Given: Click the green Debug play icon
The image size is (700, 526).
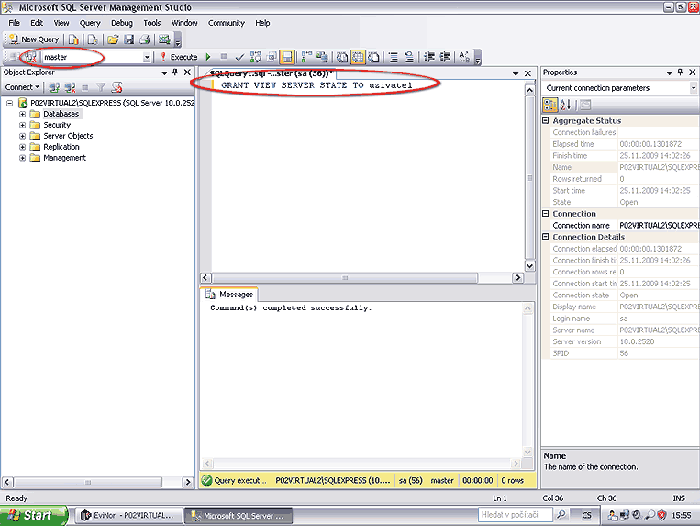Looking at the screenshot, I should [x=208, y=57].
